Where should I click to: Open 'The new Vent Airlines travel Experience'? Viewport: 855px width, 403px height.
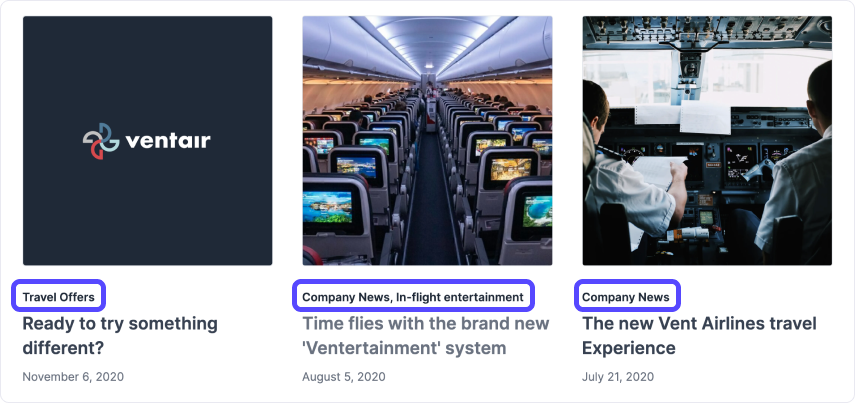tap(699, 335)
